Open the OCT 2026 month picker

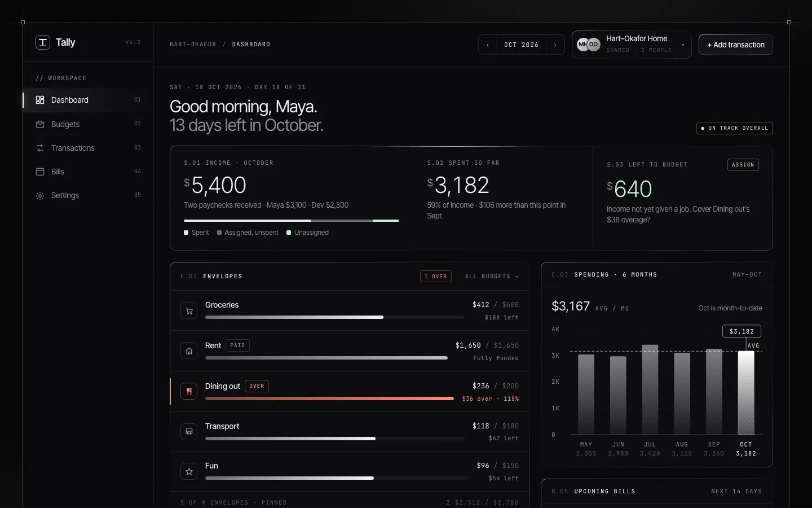[x=522, y=45]
